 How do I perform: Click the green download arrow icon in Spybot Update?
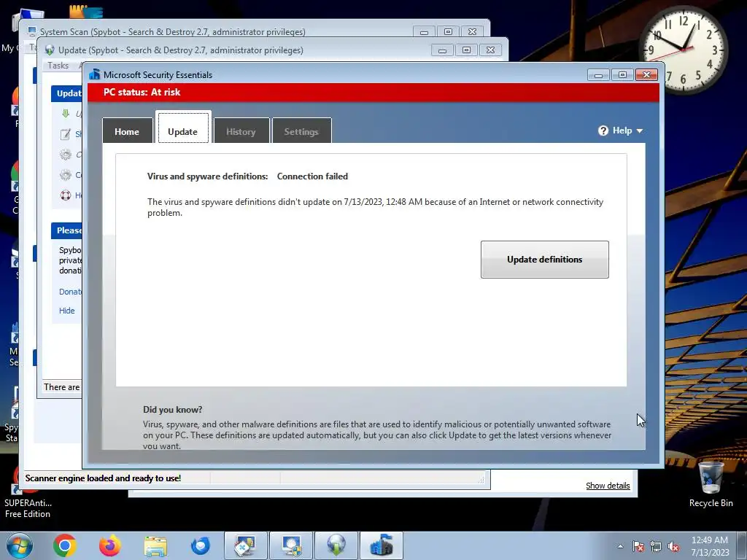(x=66, y=113)
